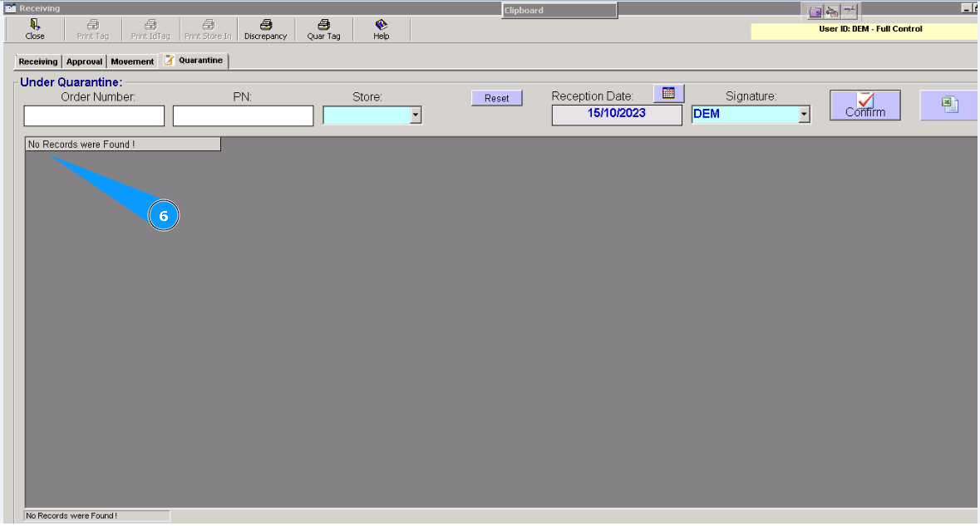Screen dimensions: 980x526
Task: Switch to the Receiving tab
Action: [x=37, y=61]
